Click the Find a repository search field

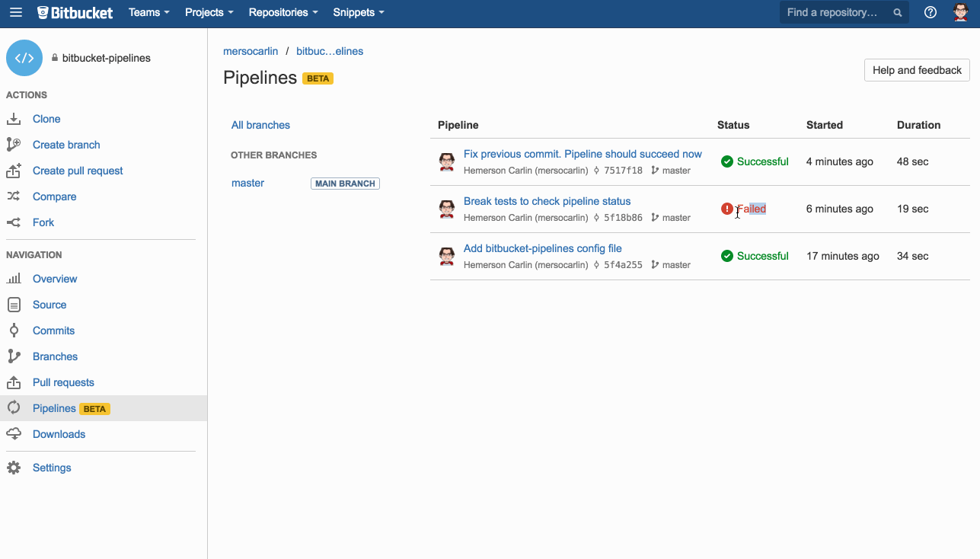pos(835,13)
